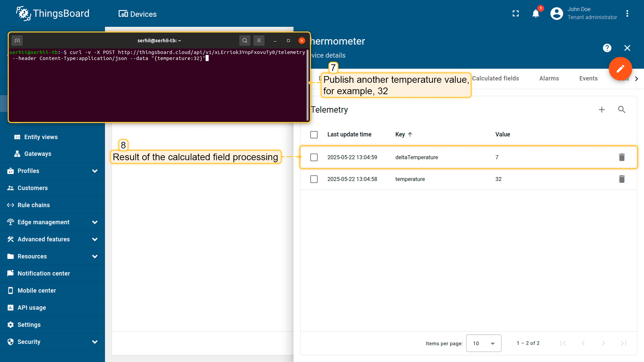Search telemetry with magnifier icon
The height and width of the screenshot is (362, 644).
pyautogui.click(x=622, y=110)
